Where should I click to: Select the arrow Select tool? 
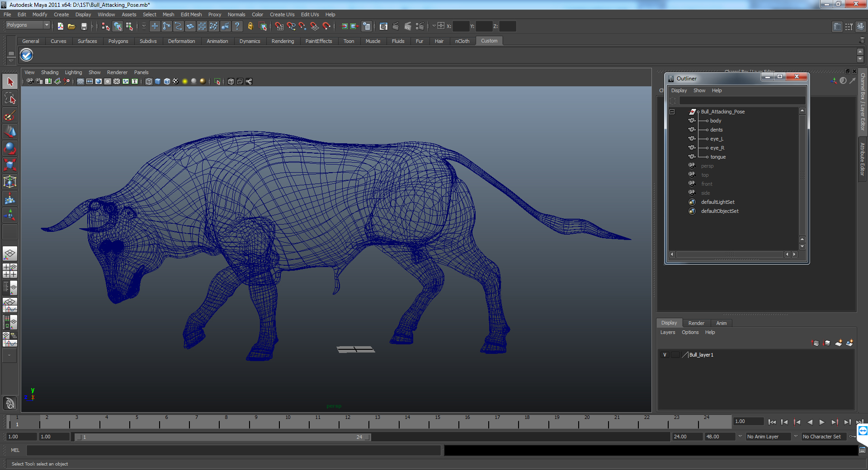tap(10, 82)
